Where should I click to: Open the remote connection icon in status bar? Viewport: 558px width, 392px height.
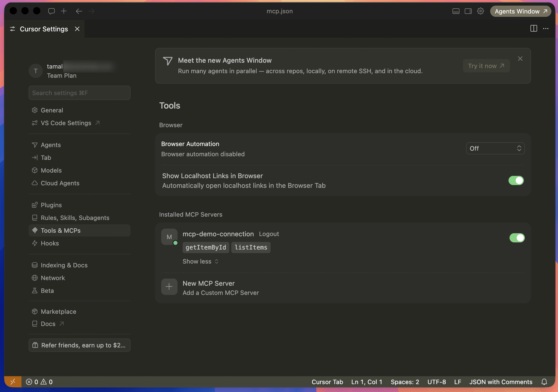pyautogui.click(x=13, y=382)
